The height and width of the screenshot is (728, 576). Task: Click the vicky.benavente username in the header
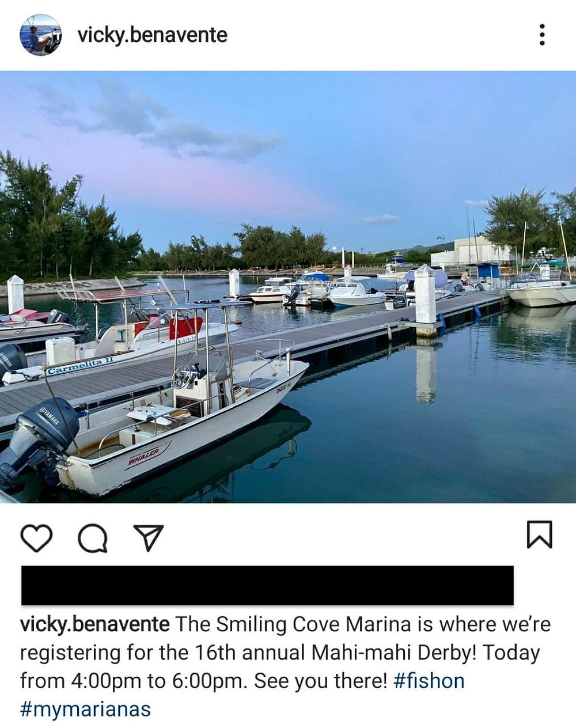coord(152,35)
